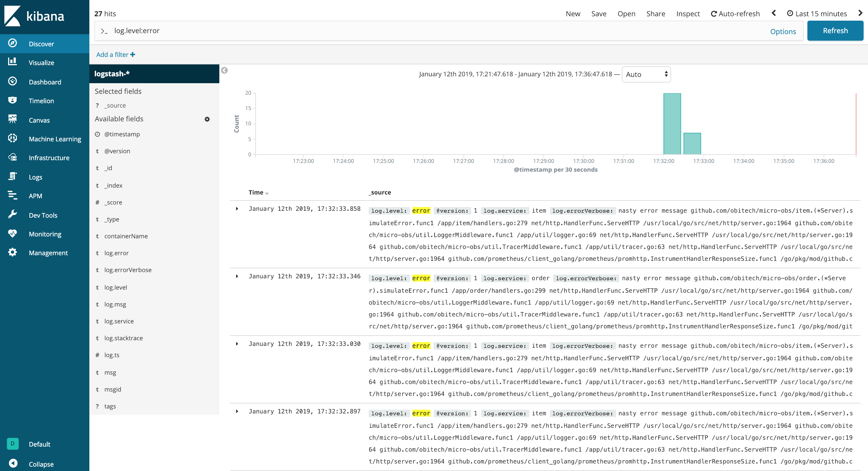Select the containerName field
Screen dimensions: 868x471
click(x=126, y=236)
